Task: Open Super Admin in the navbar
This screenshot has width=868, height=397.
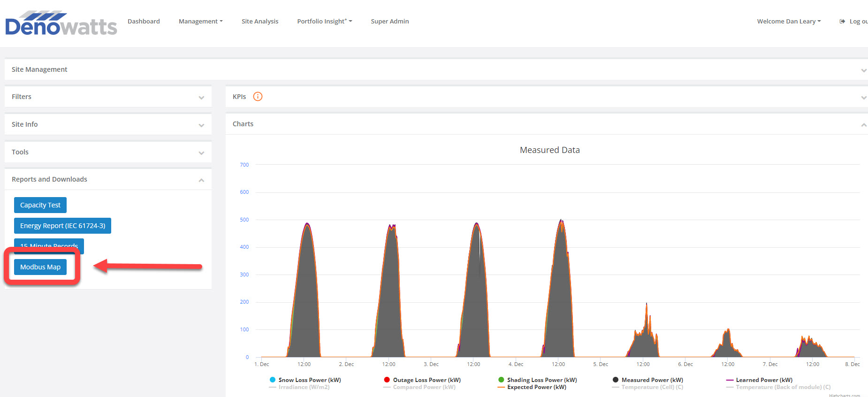Action: tap(389, 22)
